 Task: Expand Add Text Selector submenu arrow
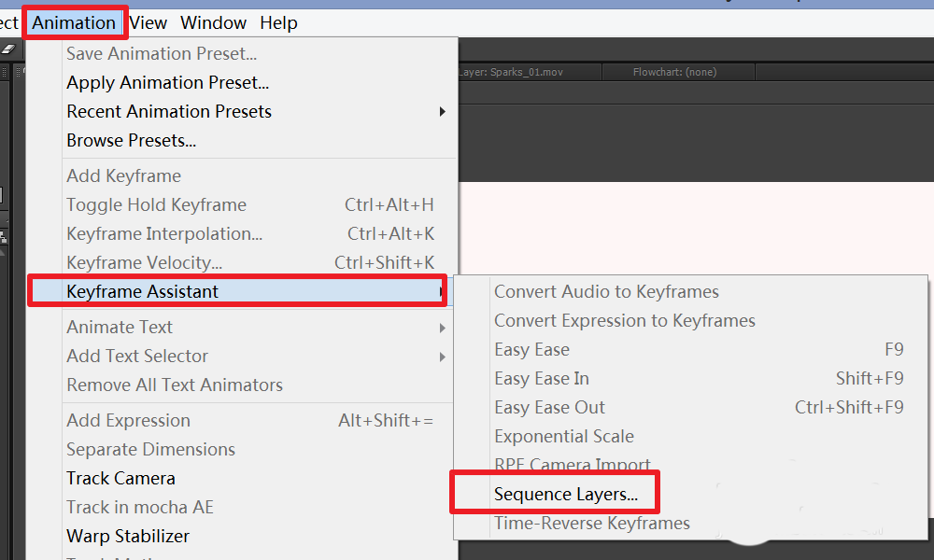(x=442, y=357)
